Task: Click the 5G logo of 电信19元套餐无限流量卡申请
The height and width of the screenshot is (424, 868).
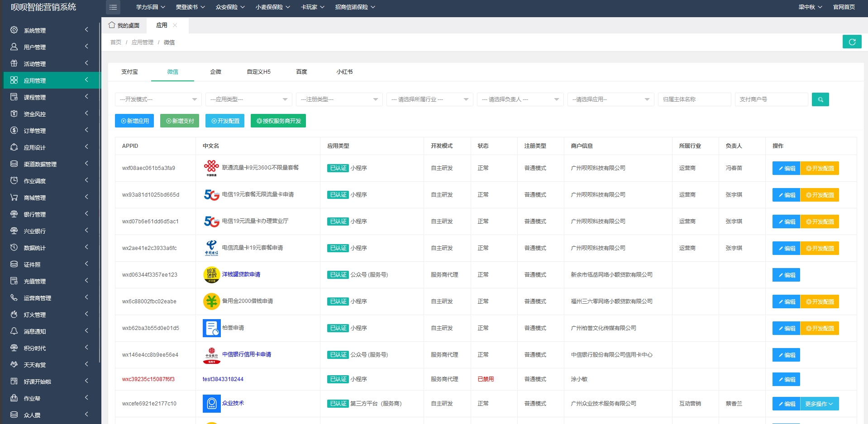Action: tap(211, 195)
